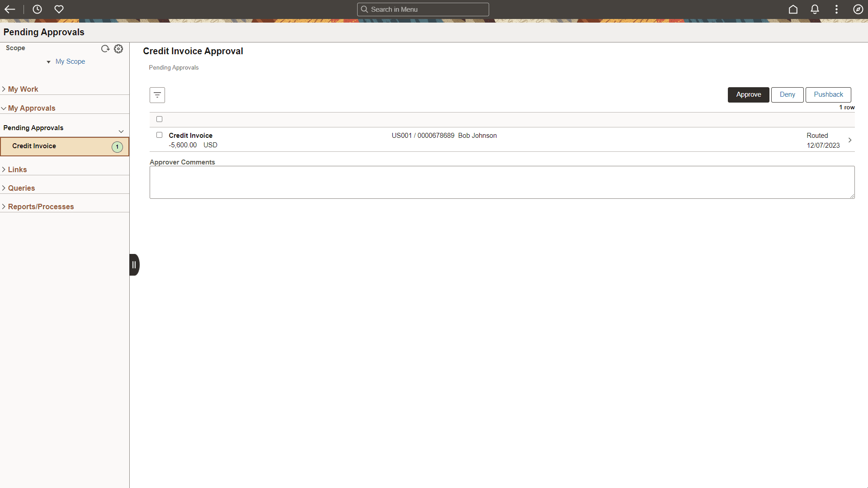
Task: Check the select-all checkbox in grid header
Action: click(x=159, y=119)
